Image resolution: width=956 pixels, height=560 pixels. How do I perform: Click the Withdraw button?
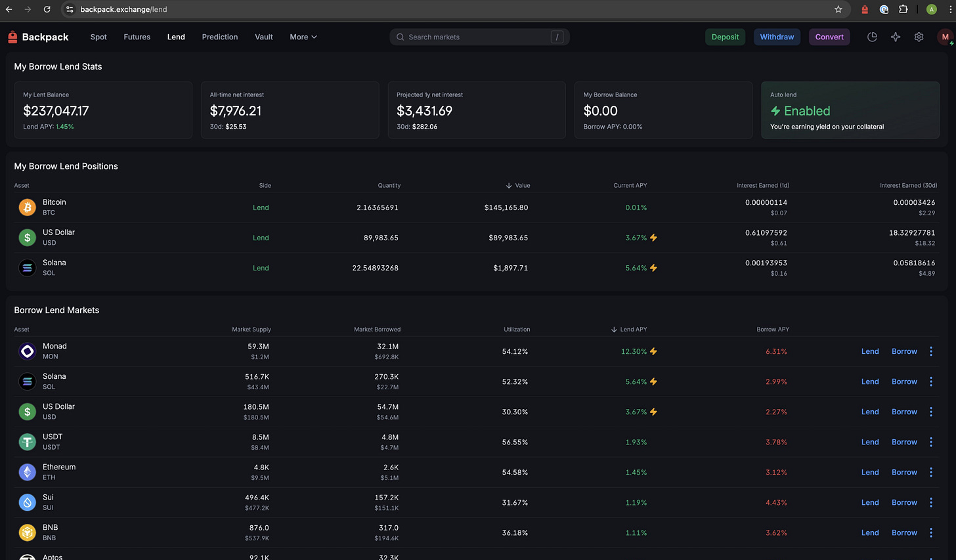[x=777, y=37]
